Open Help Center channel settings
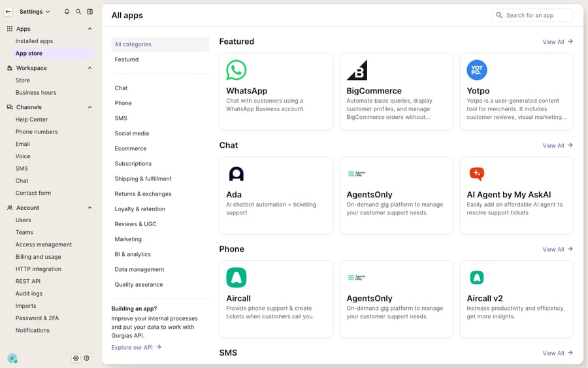Viewport: 588px width, 368px height. click(31, 120)
